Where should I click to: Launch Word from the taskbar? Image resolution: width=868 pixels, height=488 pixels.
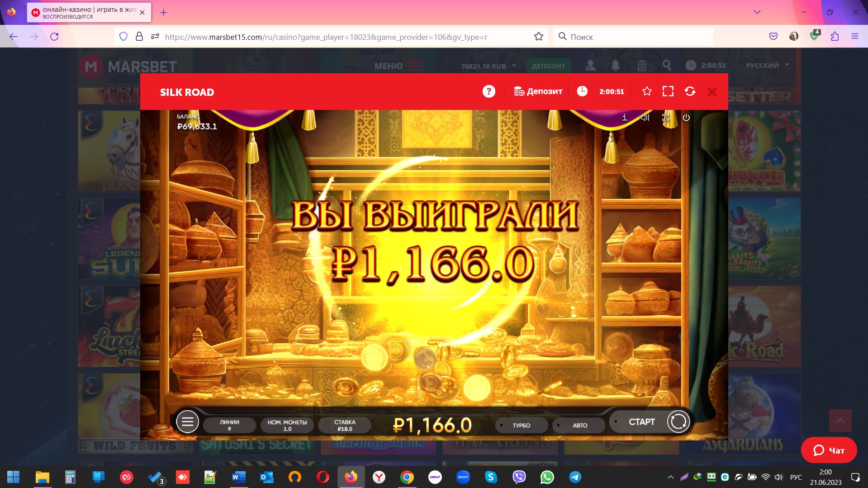click(x=238, y=477)
